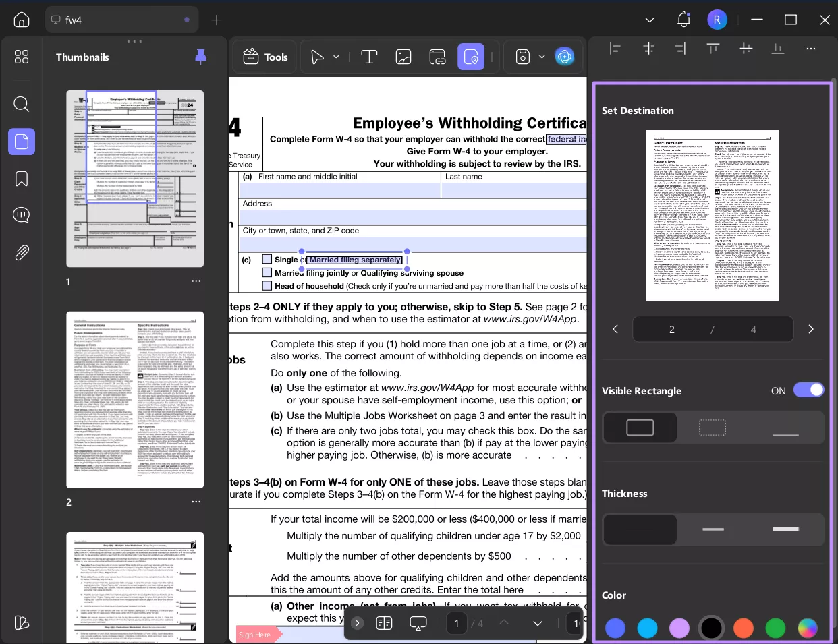Check the Single filing status checkbox
The image size is (838, 644).
point(267,260)
